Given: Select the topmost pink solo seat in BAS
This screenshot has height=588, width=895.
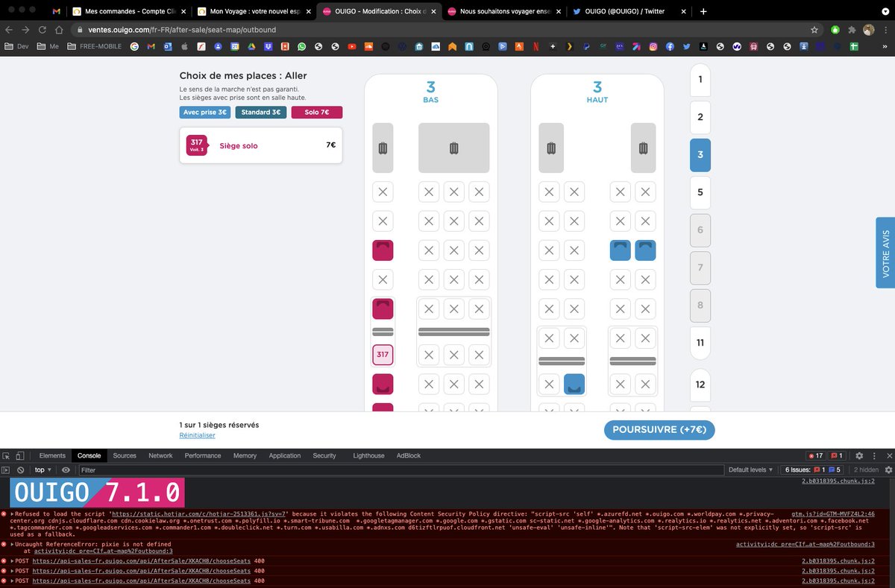Looking at the screenshot, I should (383, 250).
